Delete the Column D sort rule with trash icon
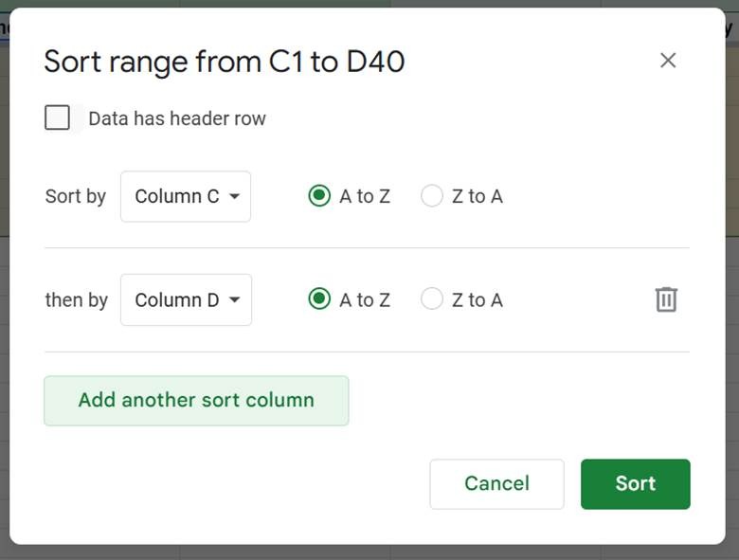Image resolution: width=739 pixels, height=560 pixels. [x=666, y=299]
